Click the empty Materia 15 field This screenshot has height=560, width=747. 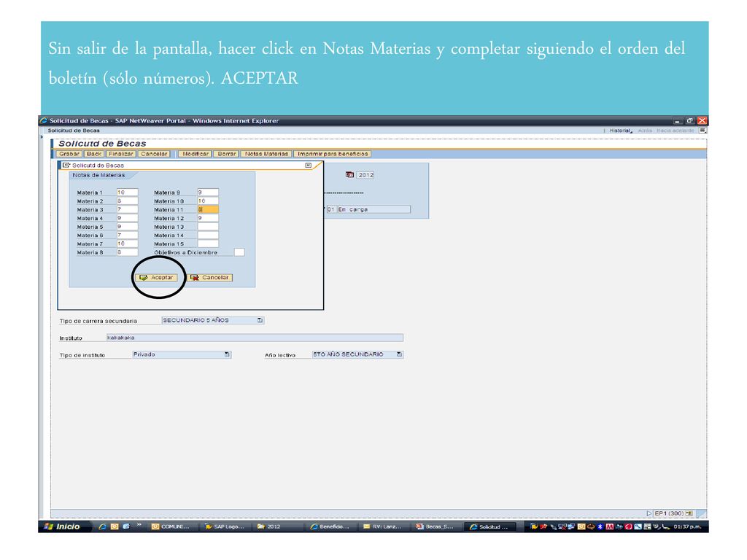(208, 244)
